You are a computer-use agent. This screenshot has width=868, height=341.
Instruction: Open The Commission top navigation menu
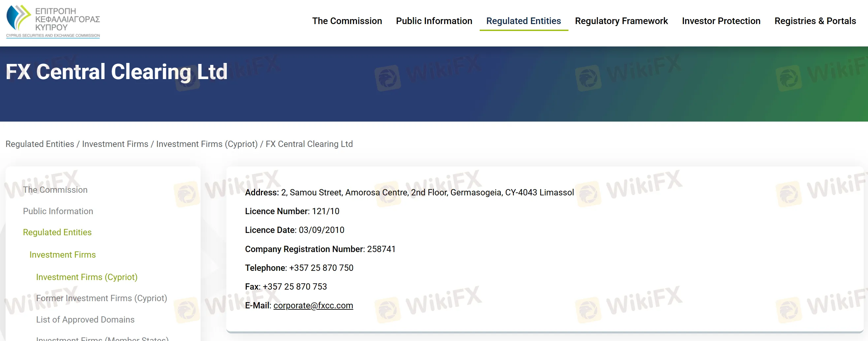[x=347, y=21]
